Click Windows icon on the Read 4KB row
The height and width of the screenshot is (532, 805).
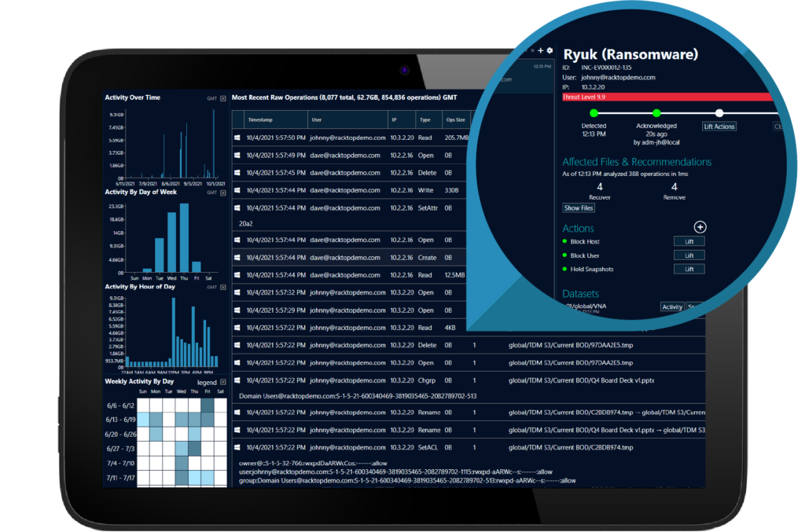[x=237, y=328]
